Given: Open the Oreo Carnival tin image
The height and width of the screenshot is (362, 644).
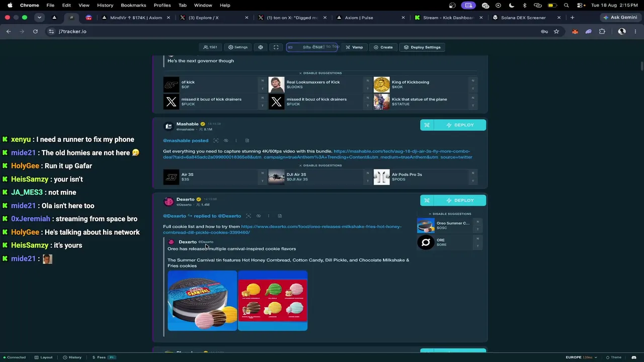Looking at the screenshot, I should pos(202,301).
